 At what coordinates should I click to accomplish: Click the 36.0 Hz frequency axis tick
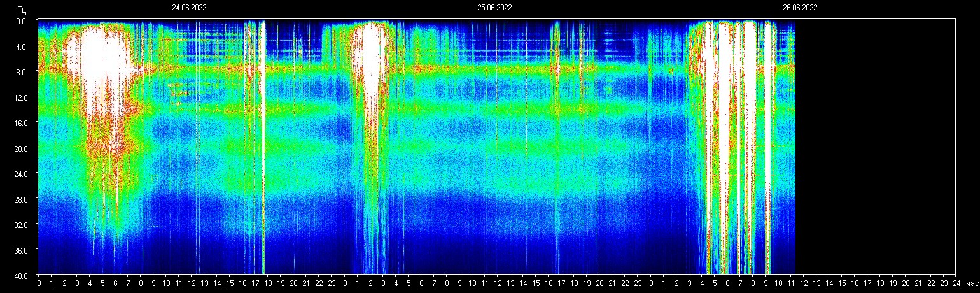[x=21, y=250]
